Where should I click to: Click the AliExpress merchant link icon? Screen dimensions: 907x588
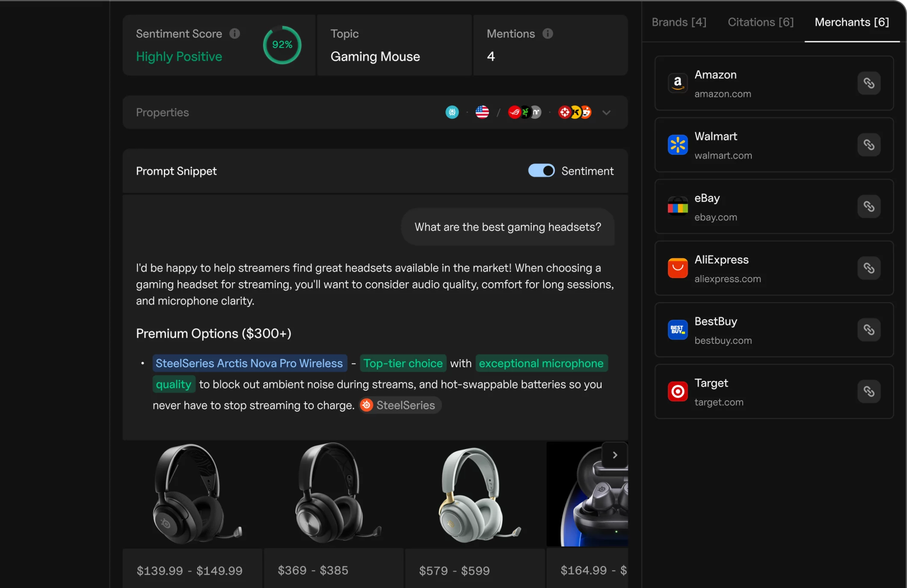tap(868, 268)
